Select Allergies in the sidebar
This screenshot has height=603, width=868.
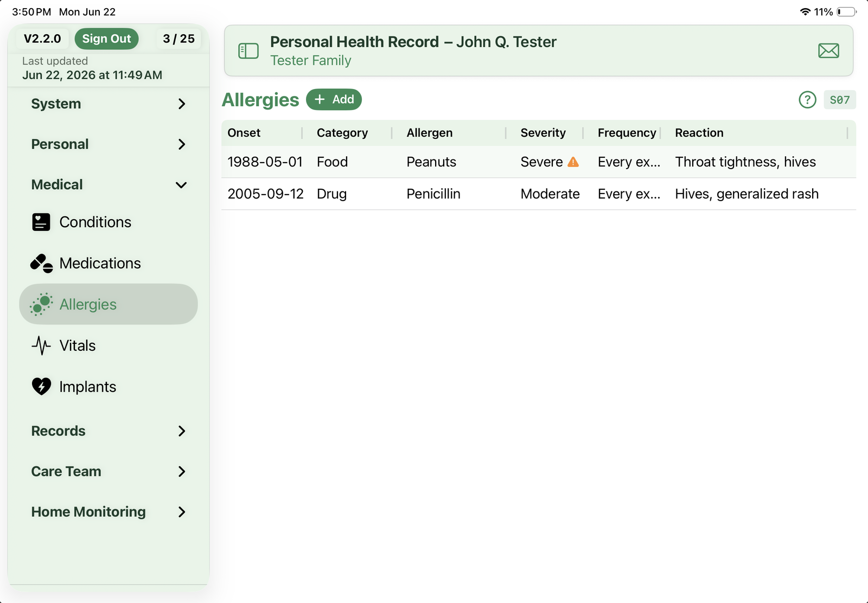point(108,304)
